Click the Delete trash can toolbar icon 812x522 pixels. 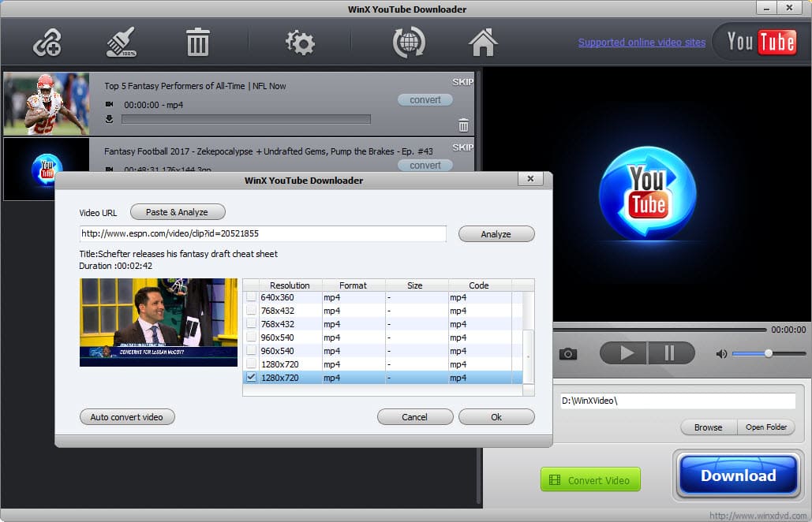(197, 43)
